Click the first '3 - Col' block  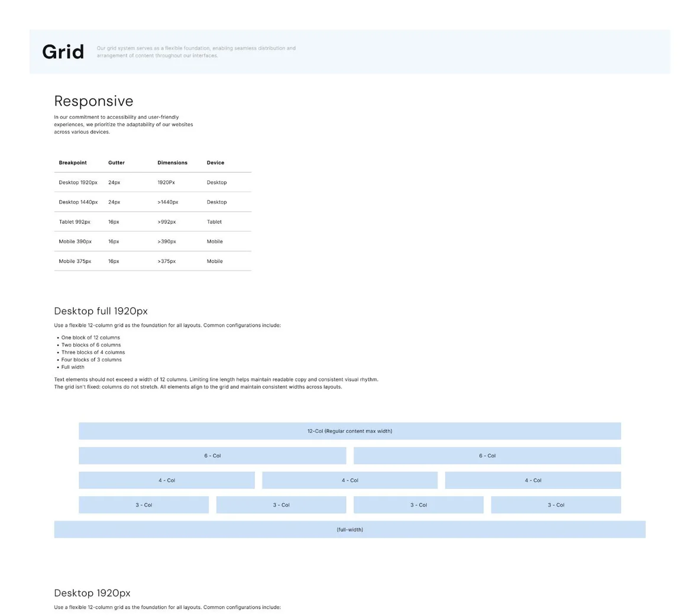[144, 505]
